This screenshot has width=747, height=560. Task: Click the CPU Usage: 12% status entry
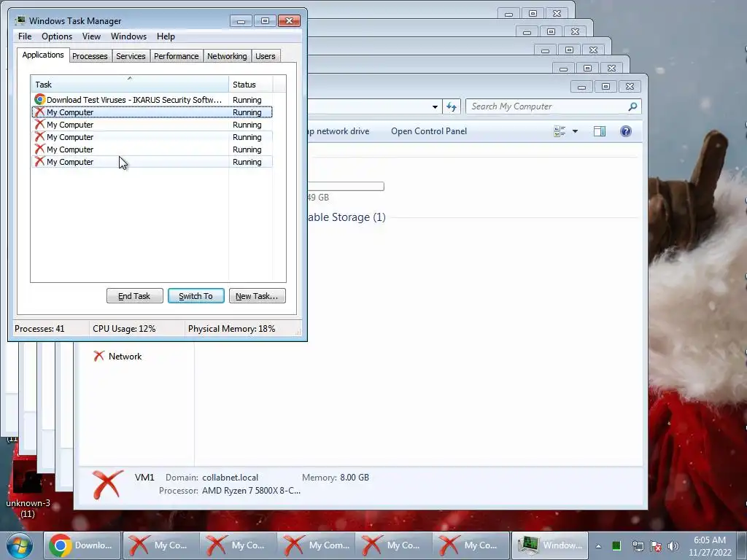tap(124, 329)
